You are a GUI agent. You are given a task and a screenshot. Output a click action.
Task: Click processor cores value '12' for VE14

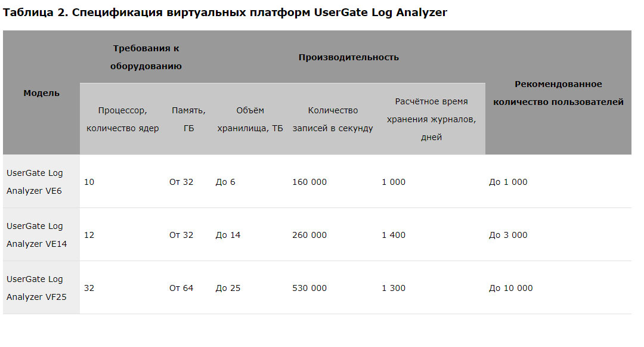click(89, 234)
